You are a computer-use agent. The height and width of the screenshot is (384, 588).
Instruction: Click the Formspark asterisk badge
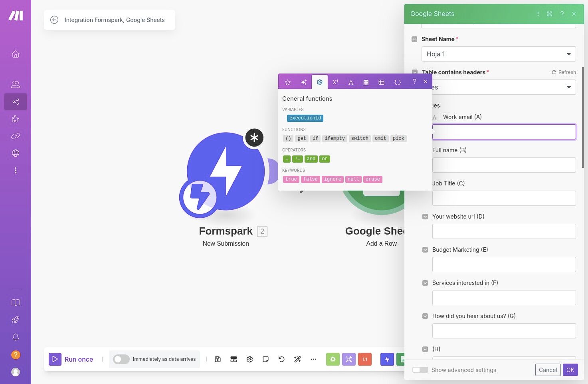tap(254, 138)
